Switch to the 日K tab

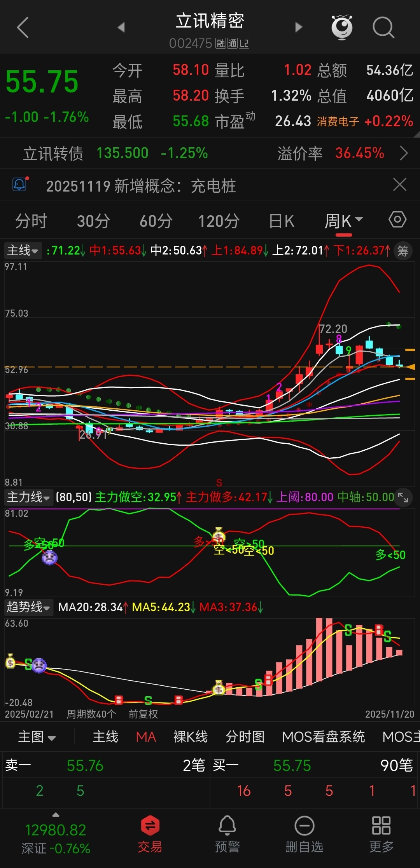click(x=282, y=221)
